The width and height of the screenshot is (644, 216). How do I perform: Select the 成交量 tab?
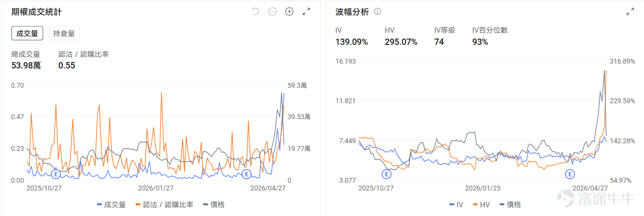coord(28,33)
